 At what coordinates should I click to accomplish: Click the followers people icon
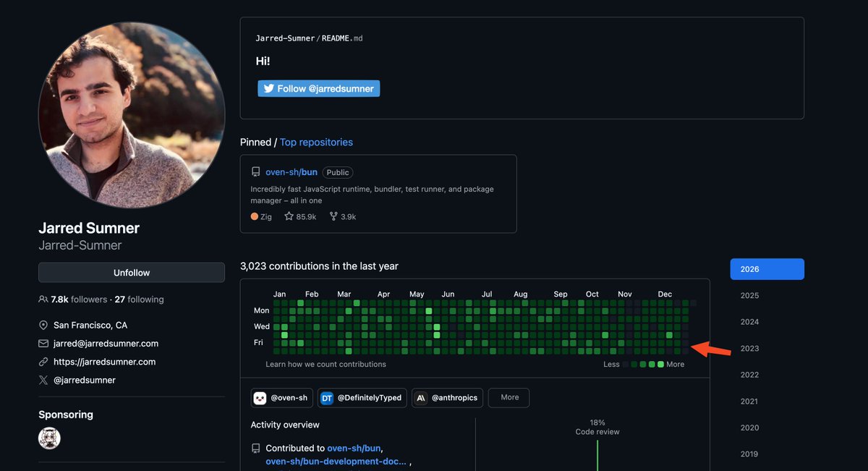point(43,300)
